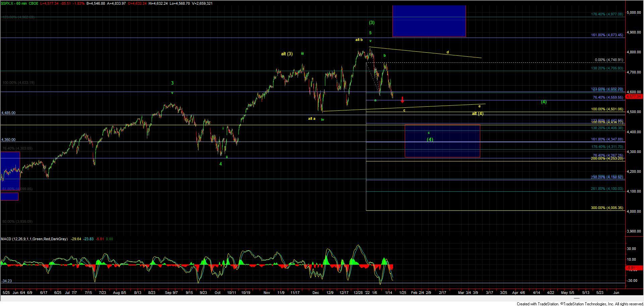Image resolution: width=644 pixels, height=306 pixels.
Task: Select the yellow 'alt (3)' wave annotation
Action: tap(287, 54)
